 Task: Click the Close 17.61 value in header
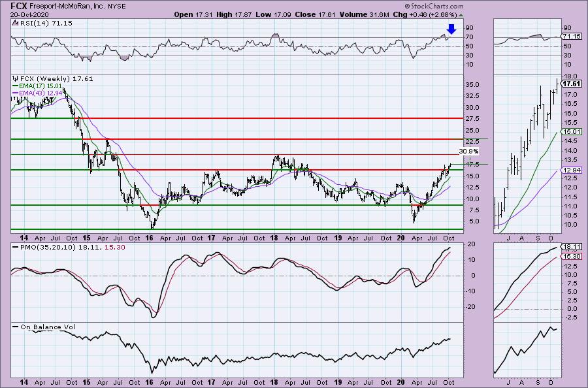316,14
